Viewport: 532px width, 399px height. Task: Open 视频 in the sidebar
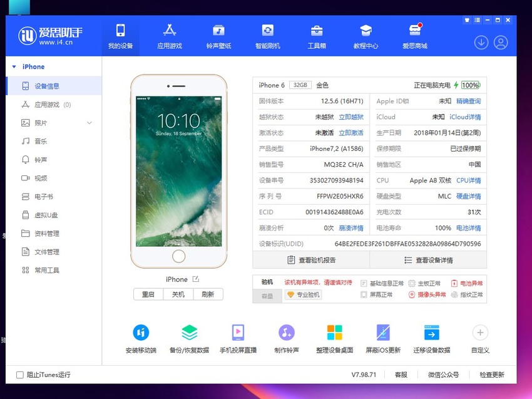coord(54,178)
